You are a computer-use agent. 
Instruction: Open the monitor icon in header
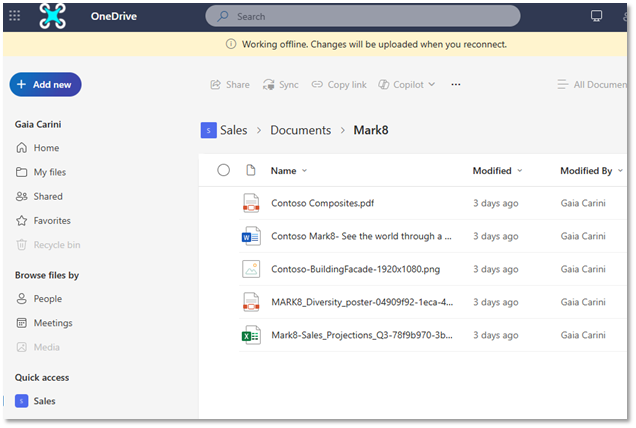[x=596, y=16]
